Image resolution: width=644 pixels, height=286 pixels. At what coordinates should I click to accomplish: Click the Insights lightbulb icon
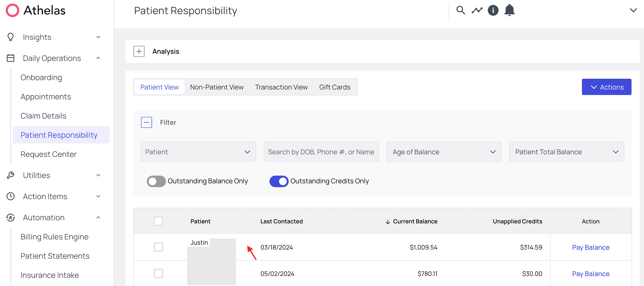(11, 37)
